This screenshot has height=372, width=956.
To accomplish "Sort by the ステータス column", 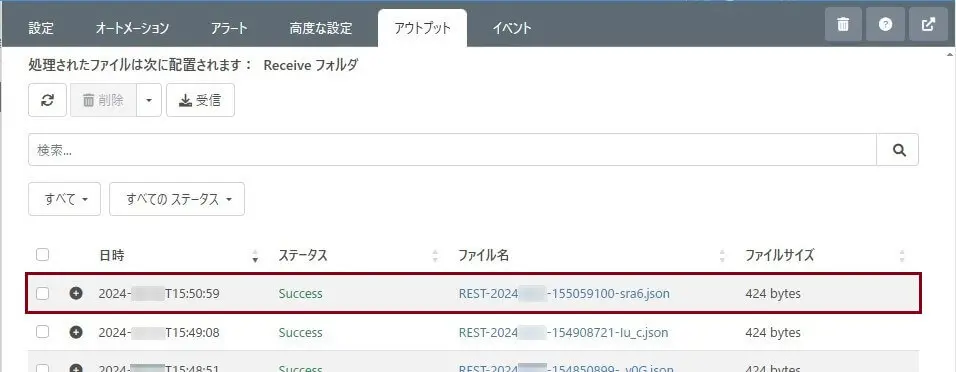I will (x=435, y=256).
